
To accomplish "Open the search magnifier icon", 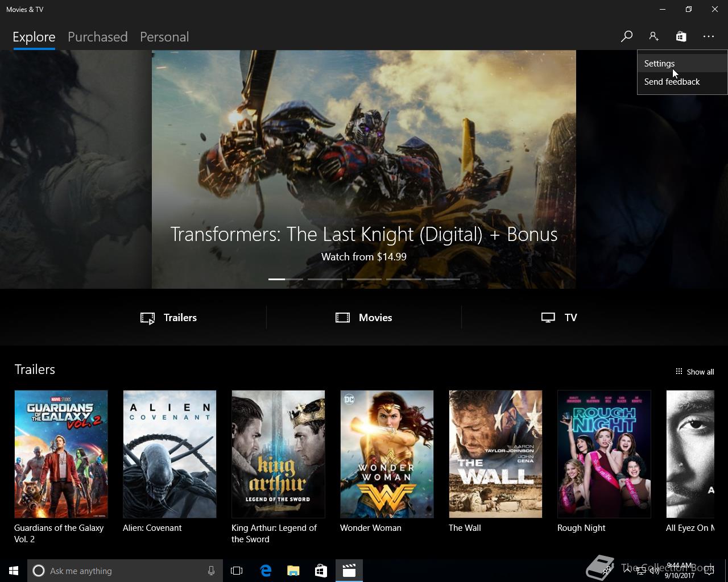I will (x=626, y=36).
